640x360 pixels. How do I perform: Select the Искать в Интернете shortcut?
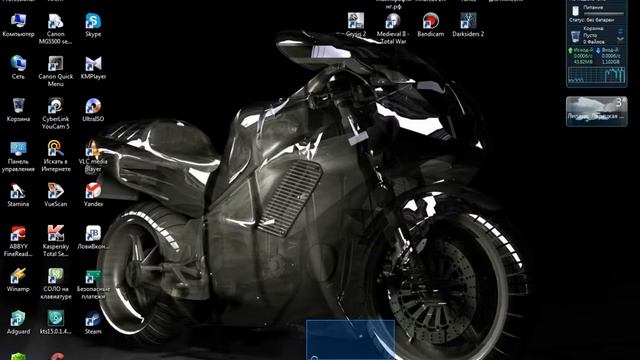tap(56, 157)
